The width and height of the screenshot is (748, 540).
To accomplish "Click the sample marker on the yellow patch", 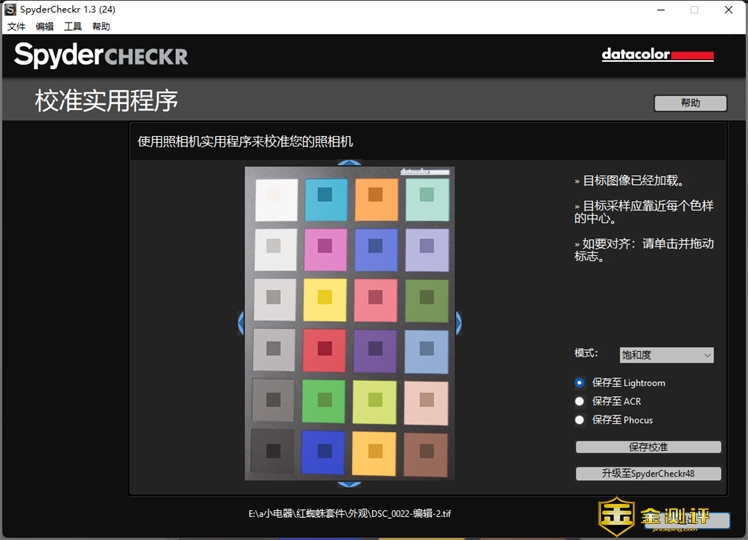I will pos(325,297).
